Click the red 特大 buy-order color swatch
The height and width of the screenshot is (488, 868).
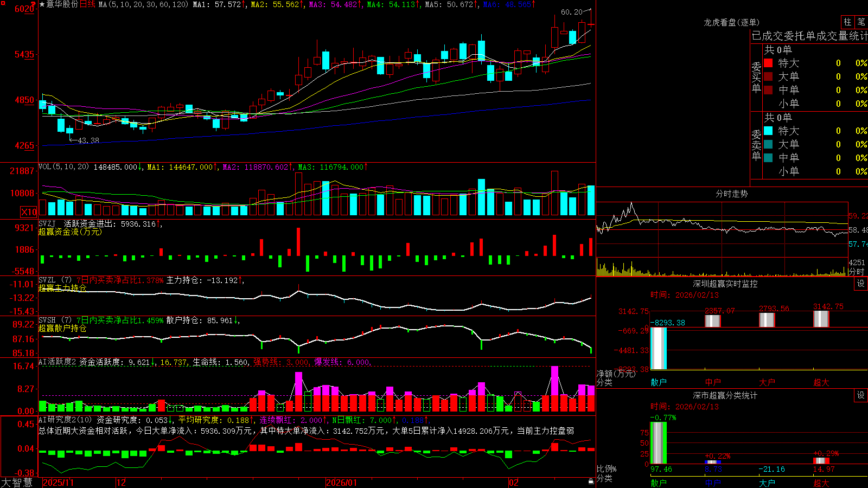click(x=768, y=63)
